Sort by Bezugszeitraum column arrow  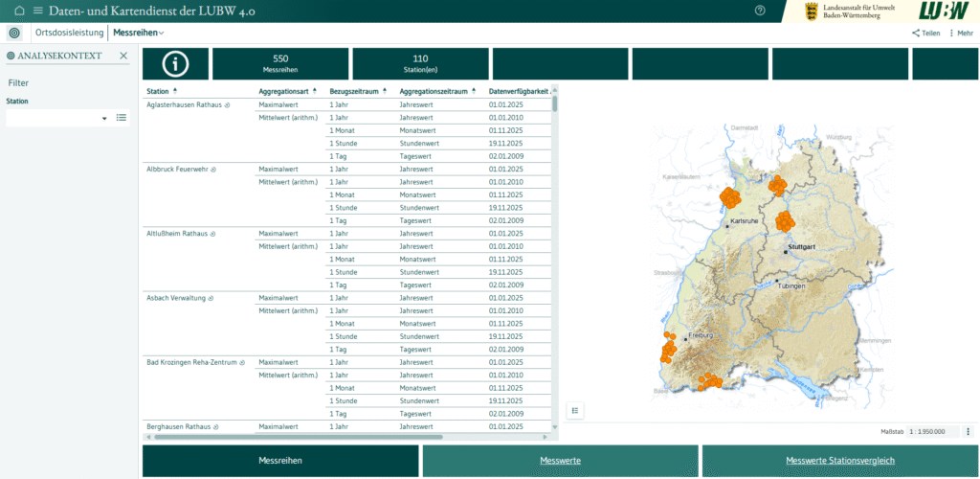pyautogui.click(x=384, y=91)
